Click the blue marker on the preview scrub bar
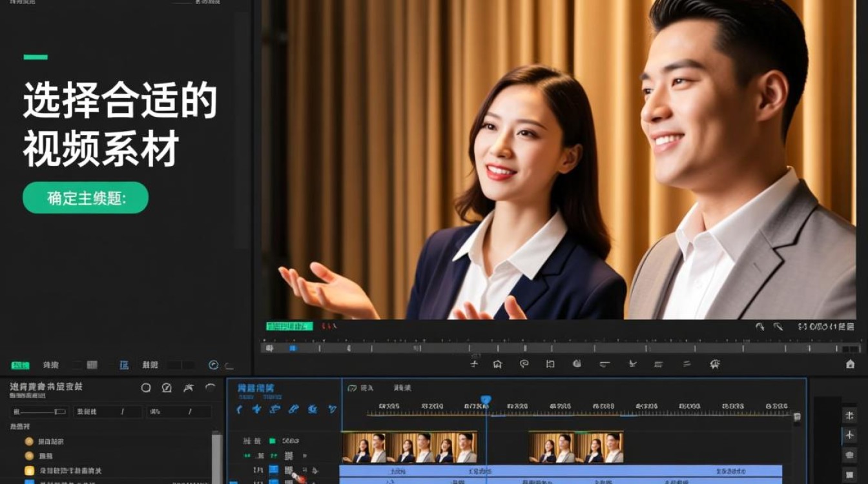The width and height of the screenshot is (868, 484). click(293, 348)
